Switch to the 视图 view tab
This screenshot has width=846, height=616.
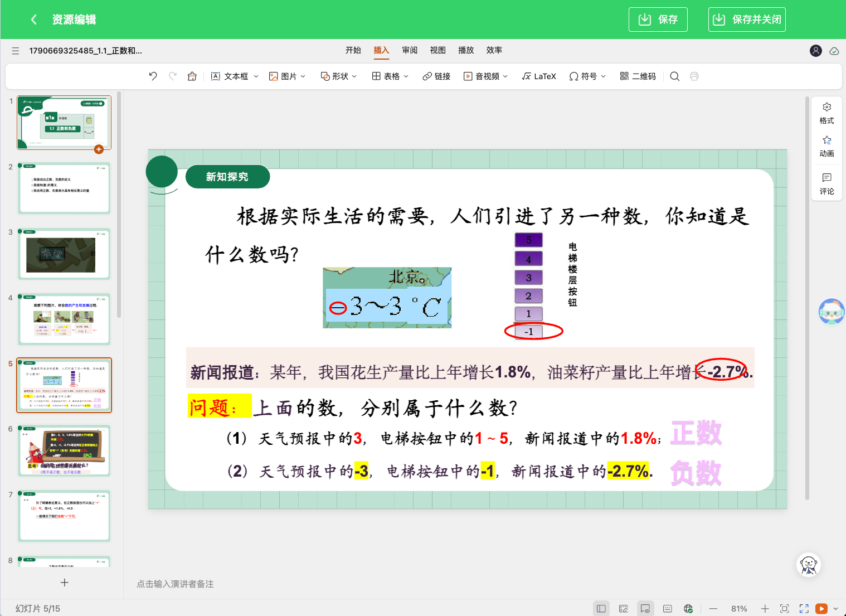437,50
